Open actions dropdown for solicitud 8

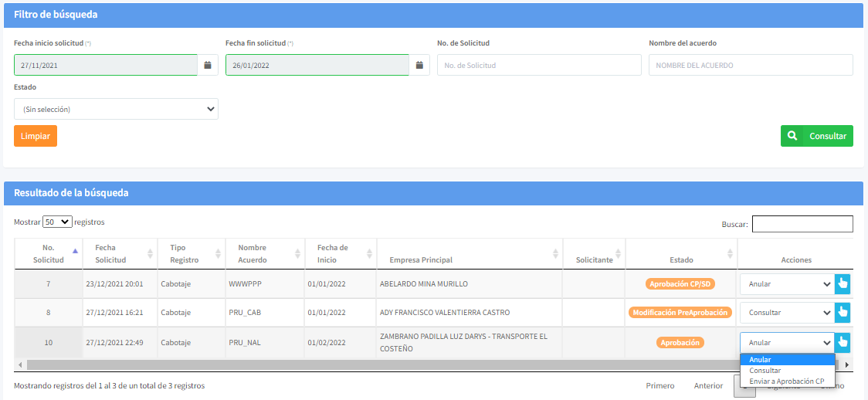786,313
